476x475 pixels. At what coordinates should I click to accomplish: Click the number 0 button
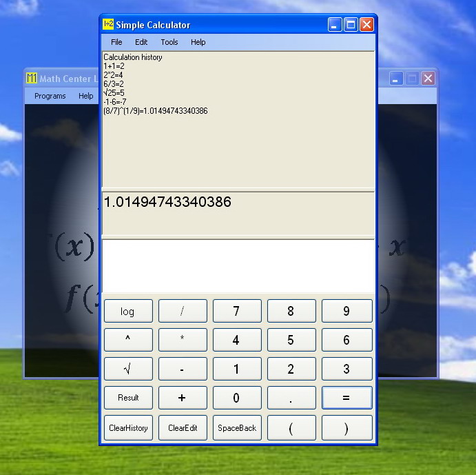point(237,398)
